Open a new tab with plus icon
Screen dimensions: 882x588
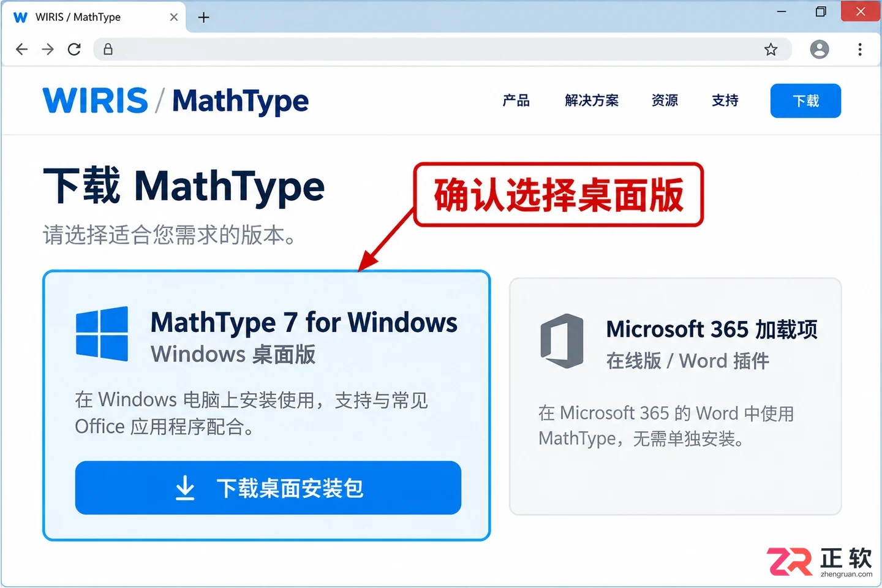[204, 17]
